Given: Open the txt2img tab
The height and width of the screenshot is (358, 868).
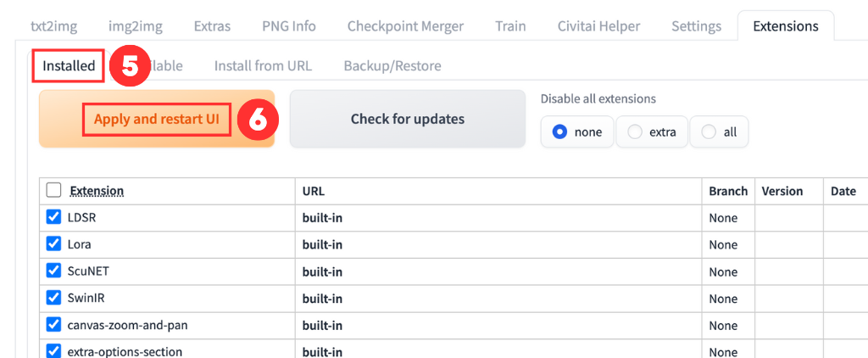Looking at the screenshot, I should [x=53, y=25].
